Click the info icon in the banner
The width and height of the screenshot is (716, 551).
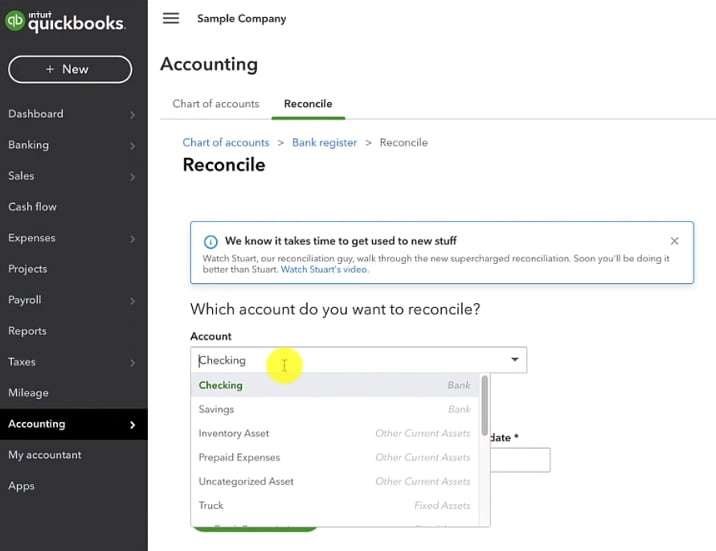point(211,241)
